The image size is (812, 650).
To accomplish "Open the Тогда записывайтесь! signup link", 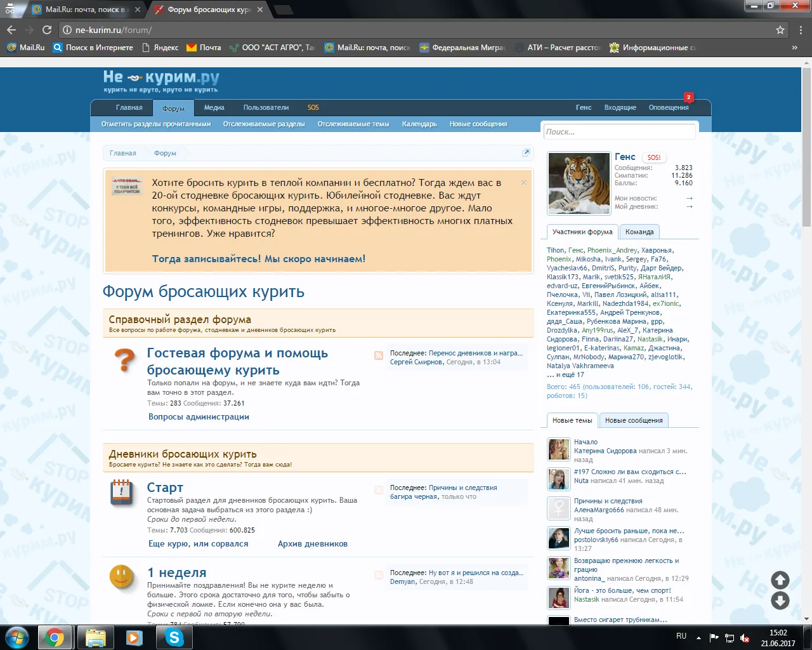I will [x=258, y=258].
